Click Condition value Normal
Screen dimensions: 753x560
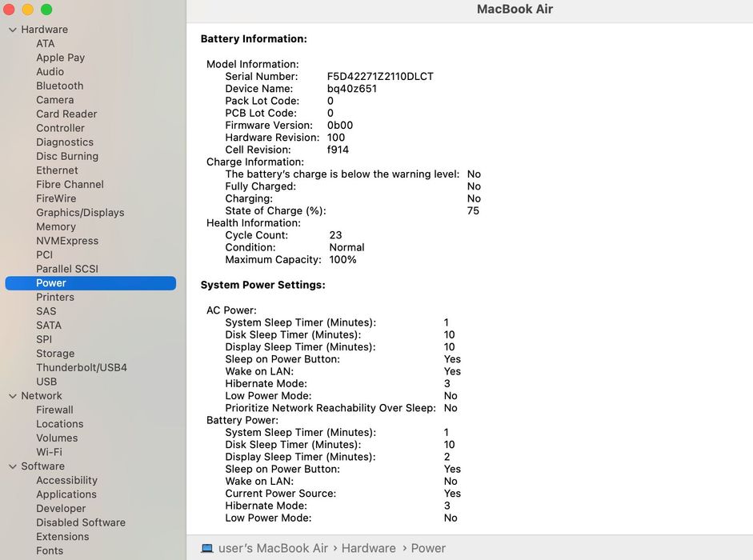pyautogui.click(x=346, y=248)
